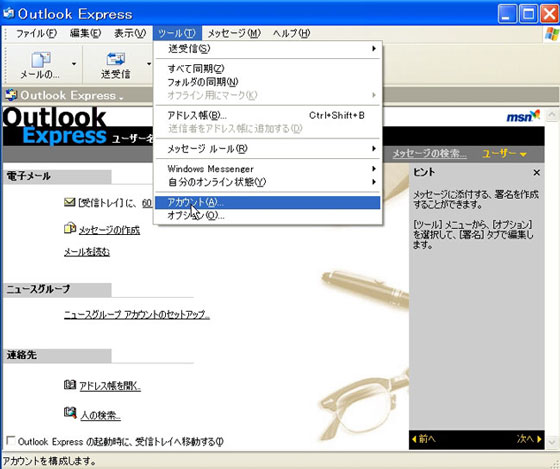The image size is (560, 469).
Task: Open the 編集(E) menu
Action: [85, 34]
